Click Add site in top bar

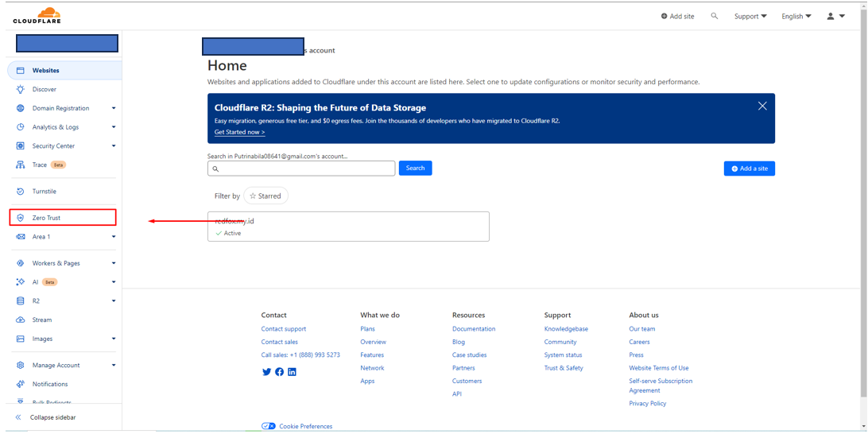pos(677,16)
